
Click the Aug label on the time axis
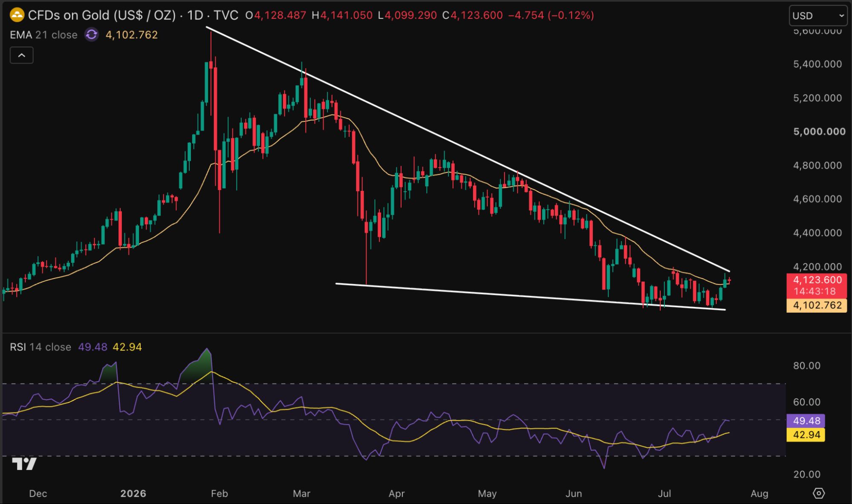[x=760, y=494]
